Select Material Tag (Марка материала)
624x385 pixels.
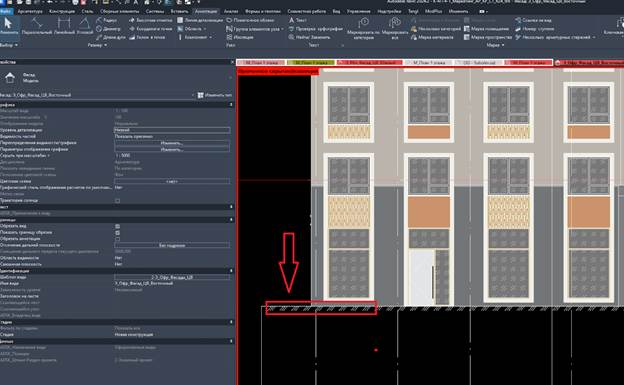[432, 37]
